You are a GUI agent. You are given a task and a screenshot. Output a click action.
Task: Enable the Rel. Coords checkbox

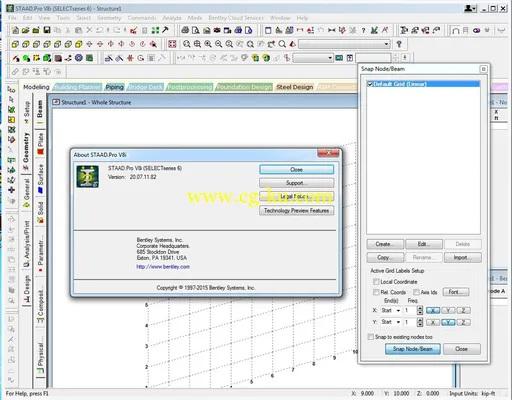376,292
